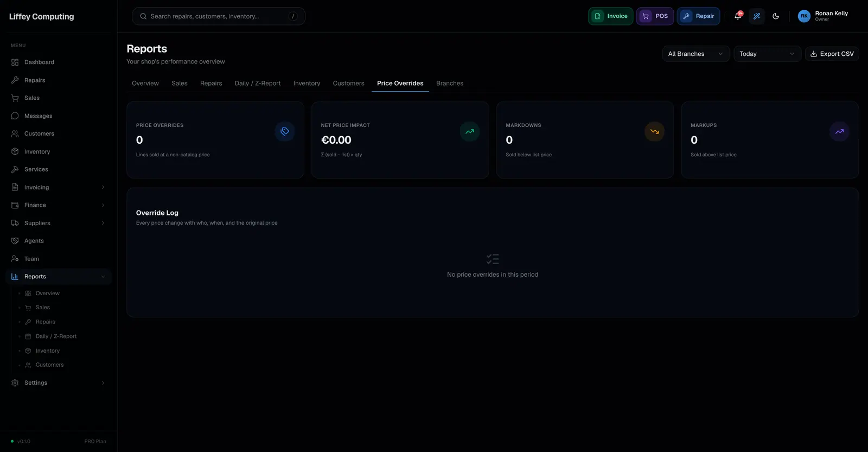This screenshot has height=452, width=868.
Task: Open the All Branches dropdown
Action: (x=696, y=54)
